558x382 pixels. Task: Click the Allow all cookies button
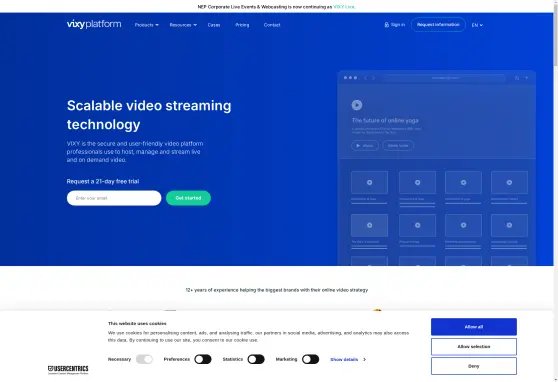coord(474,327)
